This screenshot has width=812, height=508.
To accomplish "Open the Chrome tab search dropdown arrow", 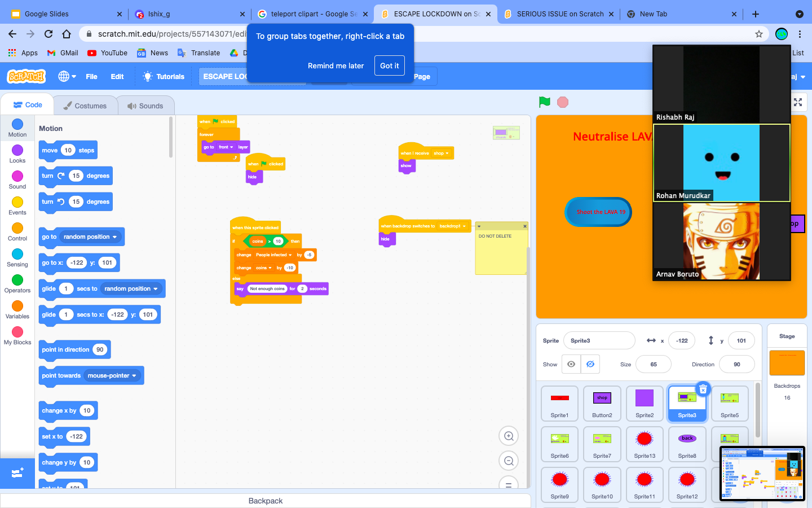I will [x=799, y=14].
